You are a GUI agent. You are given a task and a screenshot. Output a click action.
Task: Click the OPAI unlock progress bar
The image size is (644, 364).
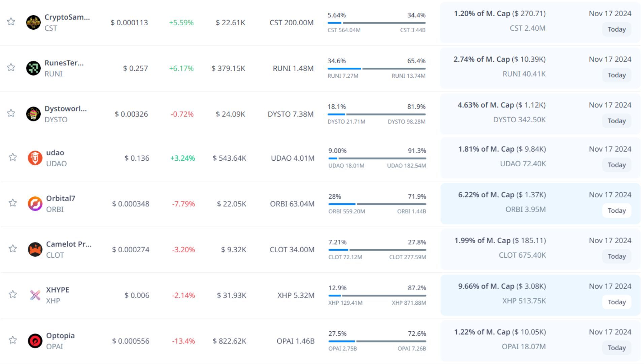point(377,341)
